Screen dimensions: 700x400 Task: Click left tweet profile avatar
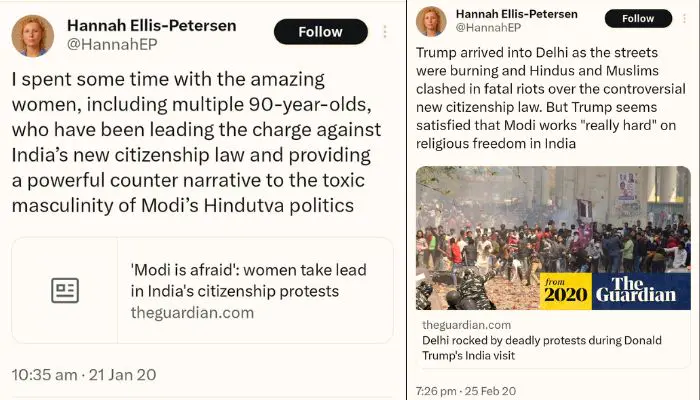tap(33, 36)
